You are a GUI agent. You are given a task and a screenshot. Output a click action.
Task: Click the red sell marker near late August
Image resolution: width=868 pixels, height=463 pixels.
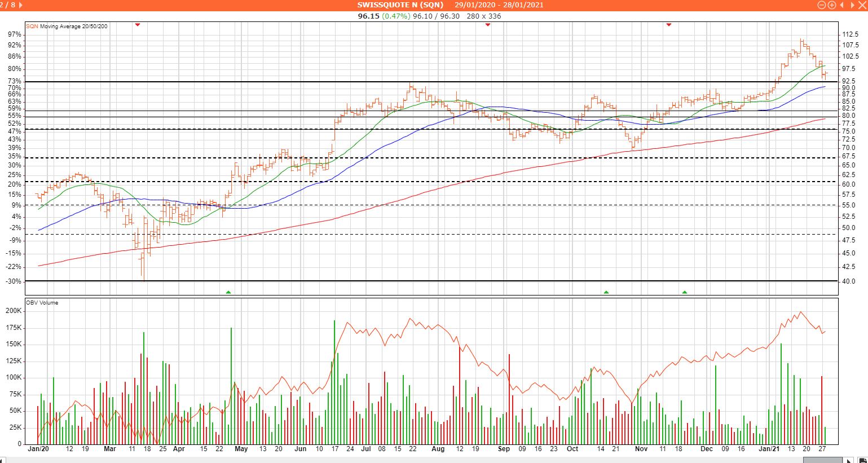point(488,25)
